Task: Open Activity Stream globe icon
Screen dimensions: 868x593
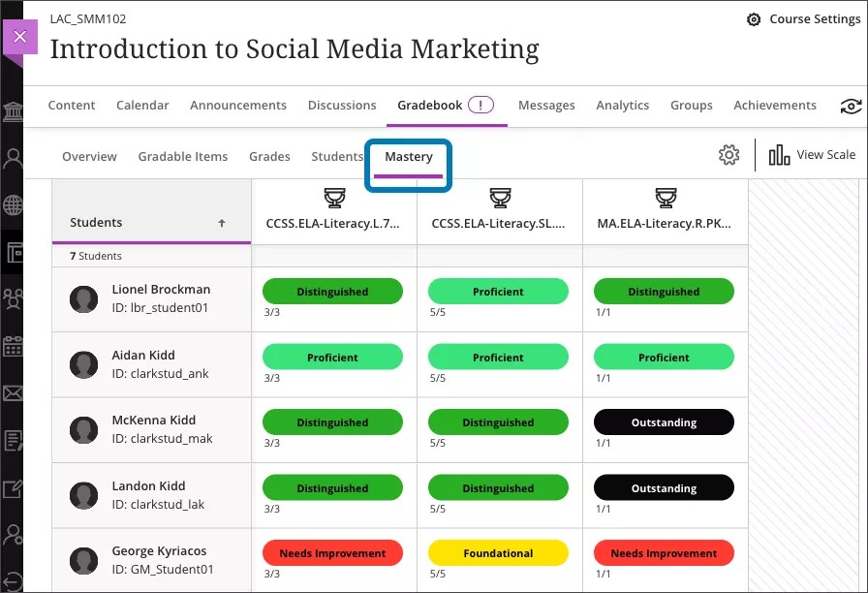Action: pos(13,205)
